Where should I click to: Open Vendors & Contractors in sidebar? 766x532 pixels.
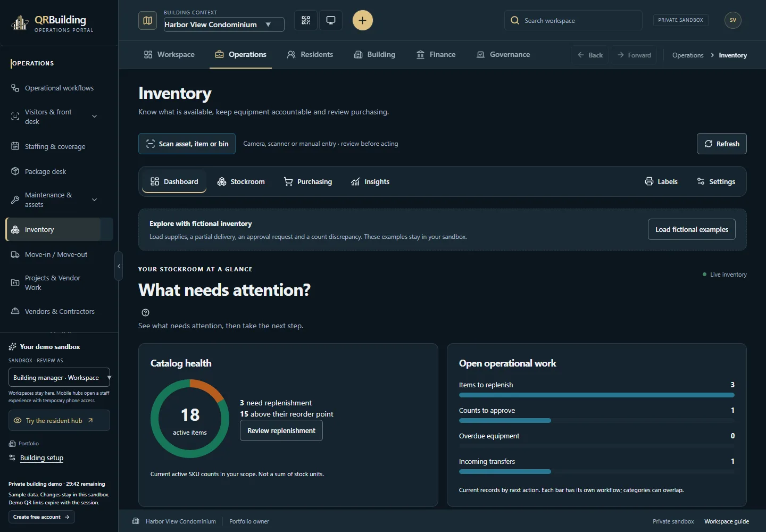(x=59, y=311)
